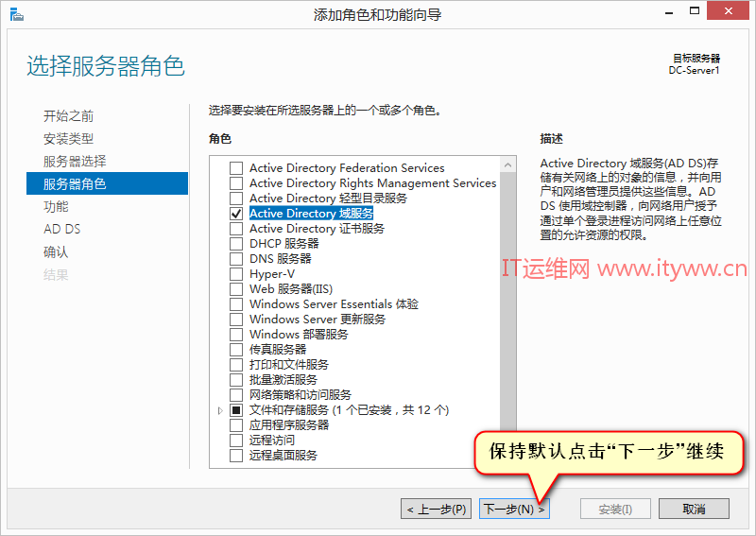Click 取消 button
The image size is (756, 536).
coord(694,509)
